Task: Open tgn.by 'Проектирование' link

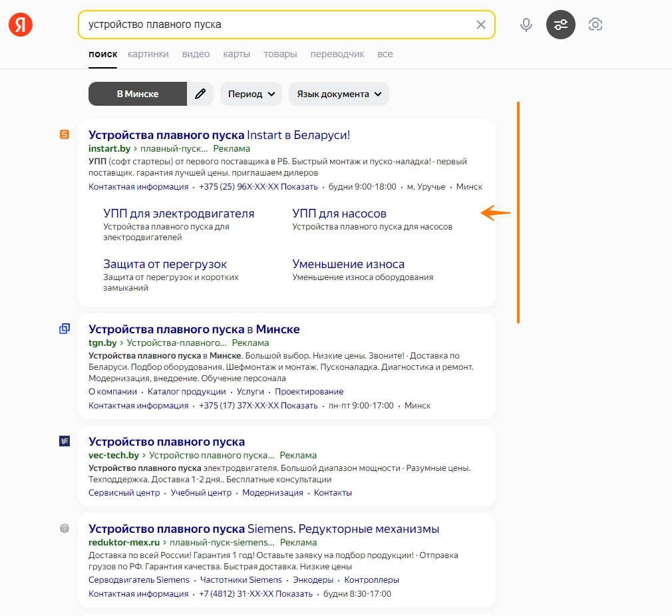Action: pos(309,392)
